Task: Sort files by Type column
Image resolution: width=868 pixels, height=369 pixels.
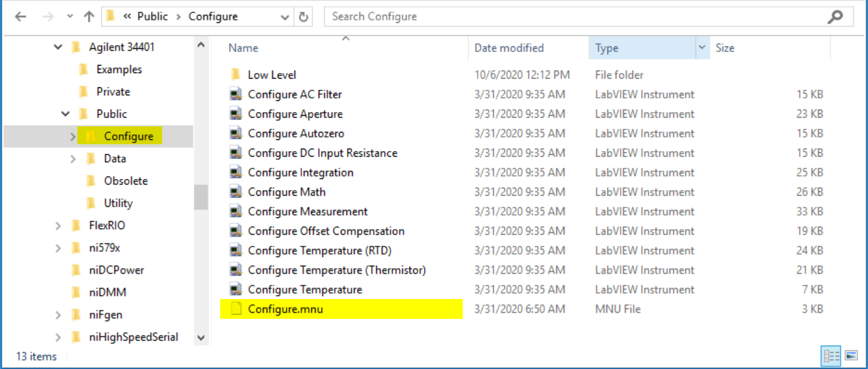Action: 606,48
